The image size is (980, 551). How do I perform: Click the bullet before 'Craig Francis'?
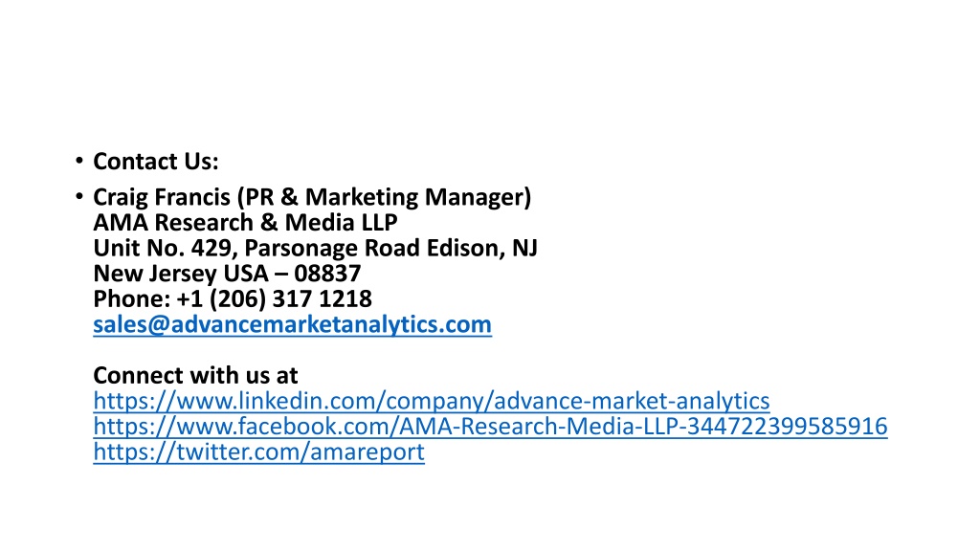78,197
